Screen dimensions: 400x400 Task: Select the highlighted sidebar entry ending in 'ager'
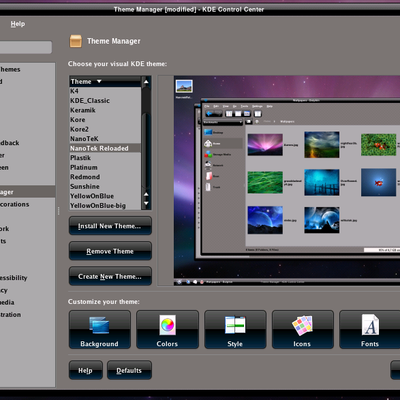tap(27, 192)
